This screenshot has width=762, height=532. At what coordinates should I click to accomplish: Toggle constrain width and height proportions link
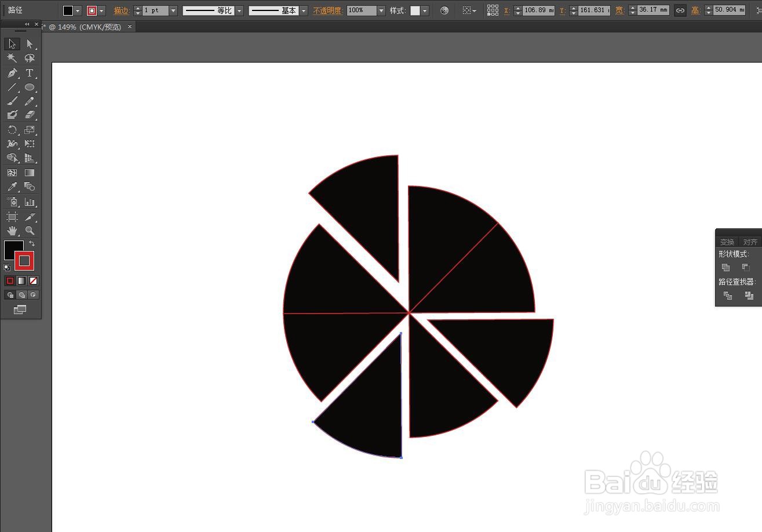680,10
